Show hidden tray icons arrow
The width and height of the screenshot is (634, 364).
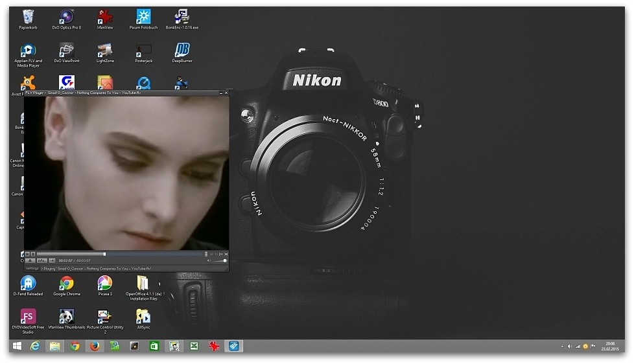[562, 347]
